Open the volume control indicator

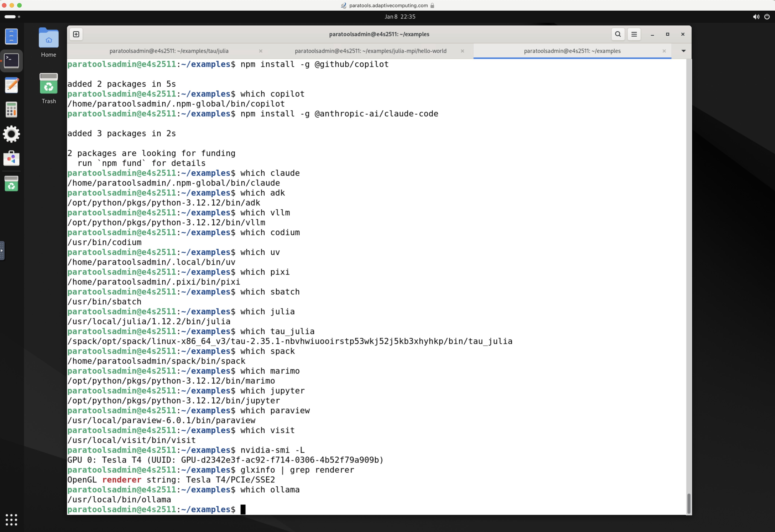pyautogui.click(x=756, y=17)
